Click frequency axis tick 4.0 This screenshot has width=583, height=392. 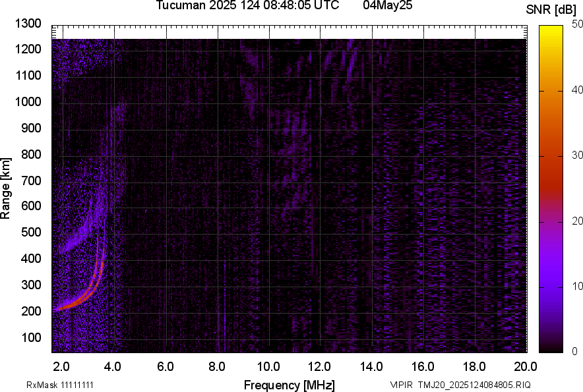[x=113, y=367]
